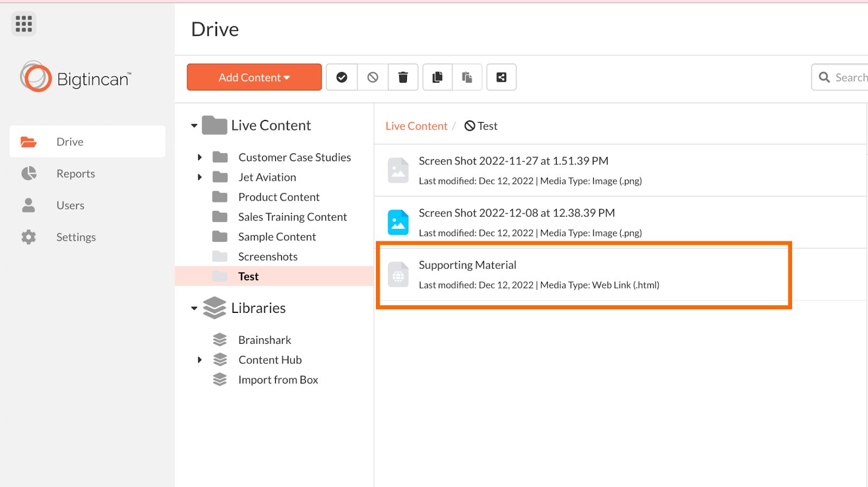This screenshot has height=487, width=868.
Task: Click the Sales Training Content folder icon
Action: [x=220, y=217]
